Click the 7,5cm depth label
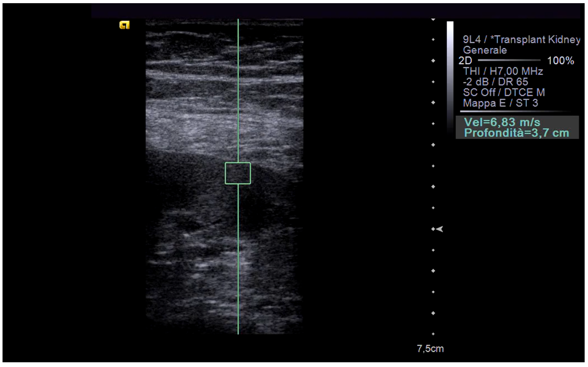 point(430,349)
